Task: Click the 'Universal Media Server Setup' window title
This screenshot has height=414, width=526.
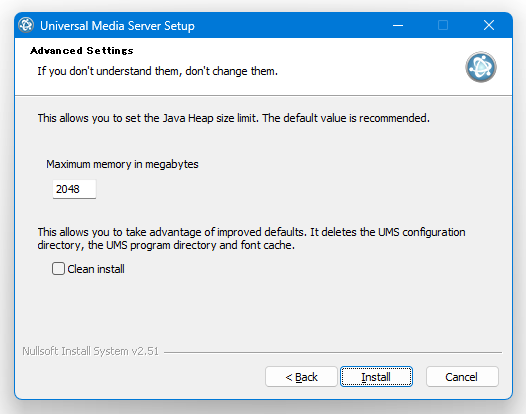Action: (117, 26)
